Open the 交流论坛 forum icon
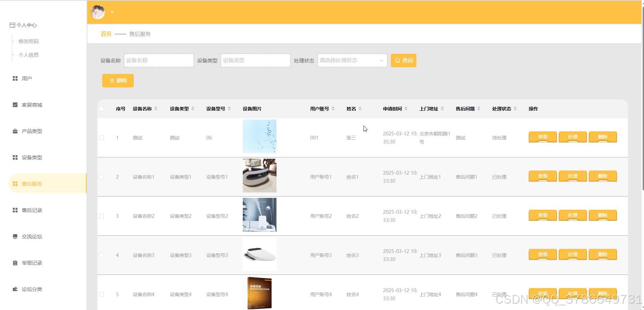Image resolution: width=644 pixels, height=310 pixels. tap(15, 236)
